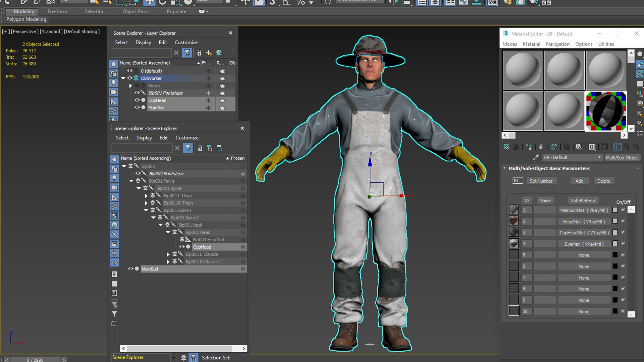Click color swatch for HeadMat row

point(615,221)
